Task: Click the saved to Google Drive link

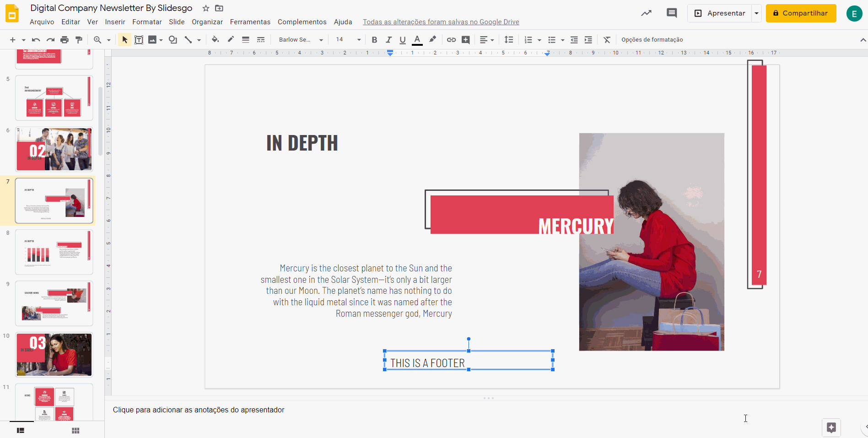Action: [441, 22]
